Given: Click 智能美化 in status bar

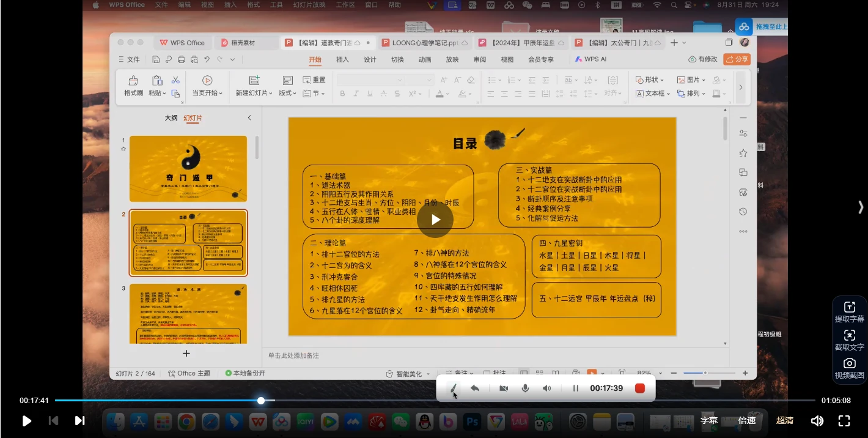Looking at the screenshot, I should 408,374.
